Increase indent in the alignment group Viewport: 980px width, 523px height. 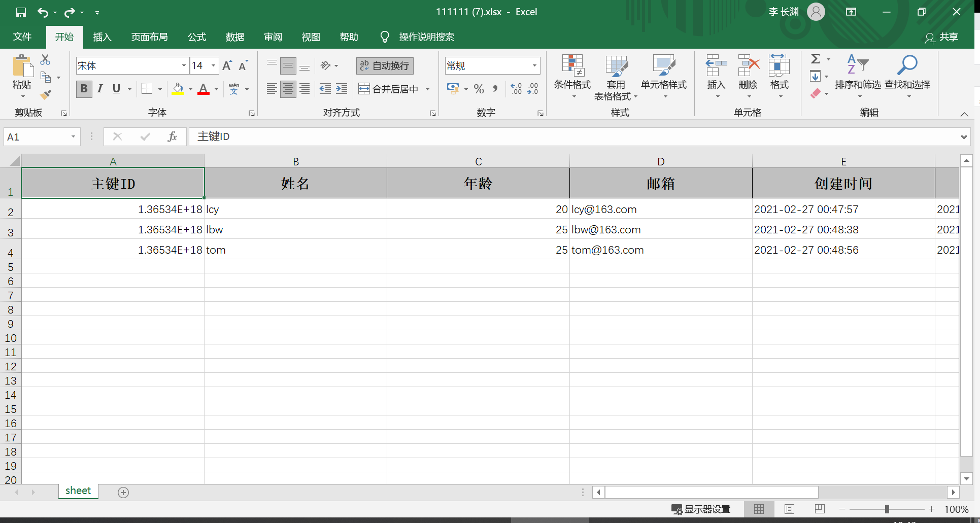pos(342,89)
